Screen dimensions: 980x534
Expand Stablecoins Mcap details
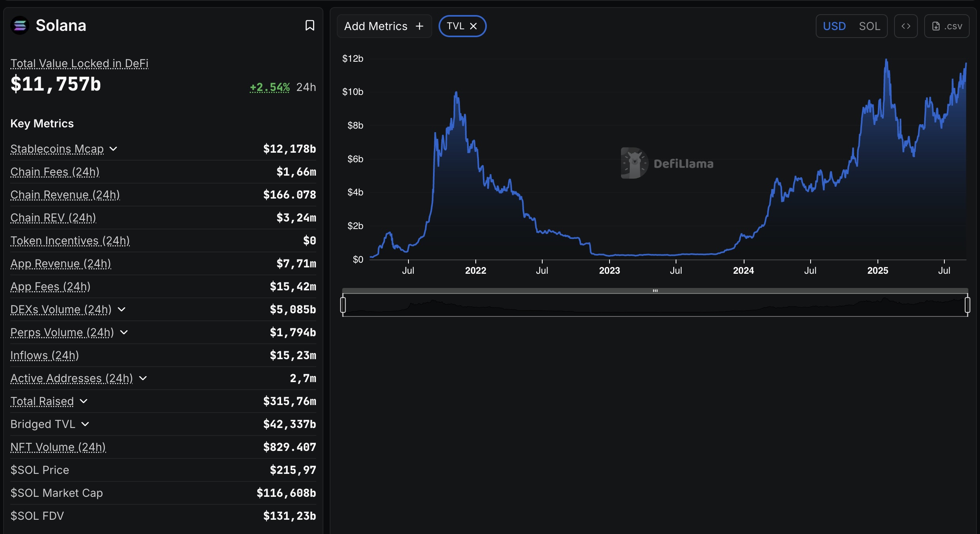click(113, 149)
